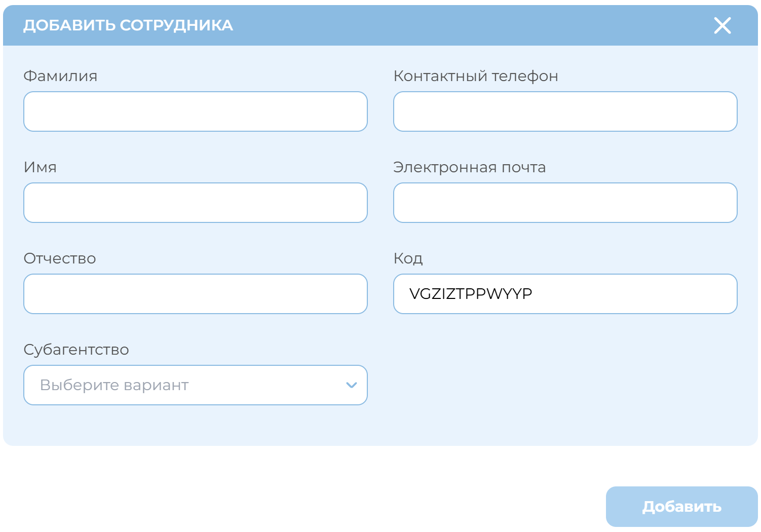The image size is (761, 532).
Task: Click the Контактный телефон label
Action: pyautogui.click(x=475, y=76)
